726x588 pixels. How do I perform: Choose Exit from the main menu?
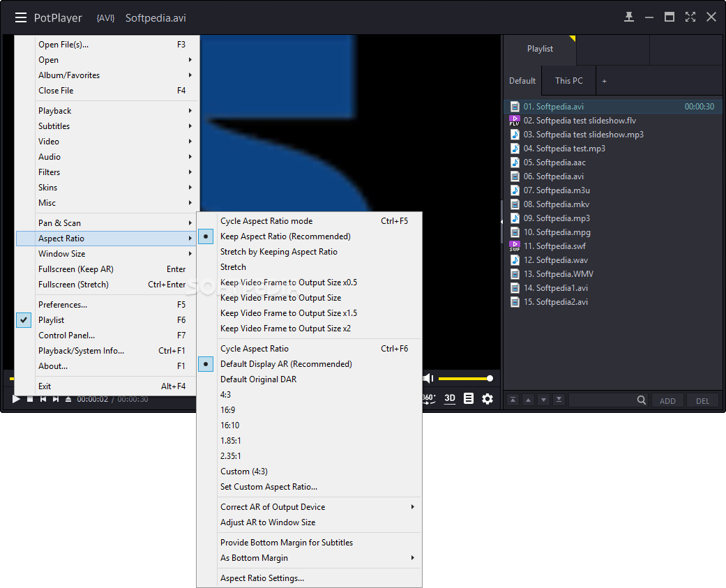(x=107, y=386)
